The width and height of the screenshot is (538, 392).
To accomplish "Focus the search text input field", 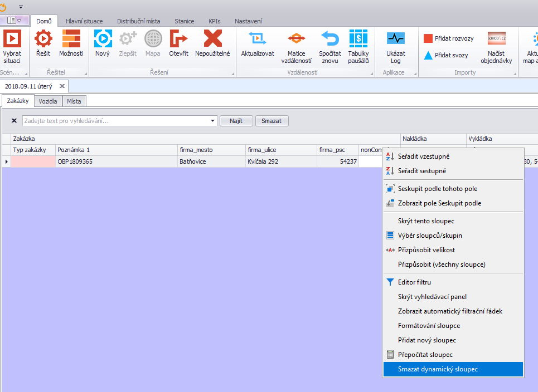I will pyautogui.click(x=116, y=121).
